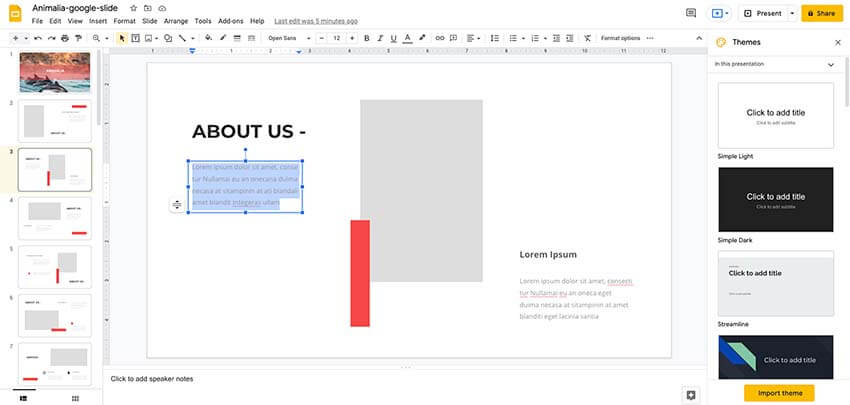Open the Insert menu
Viewport: 850px width, 405px height.
[x=98, y=21]
